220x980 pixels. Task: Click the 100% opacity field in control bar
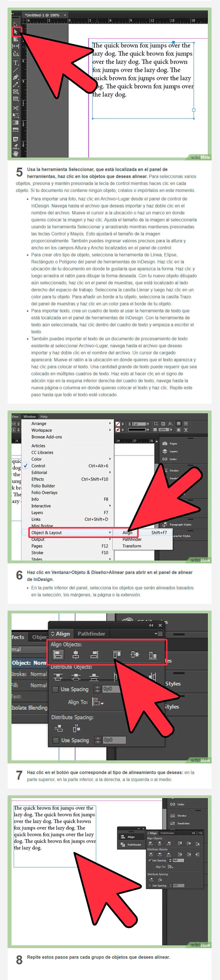[x=163, y=430]
